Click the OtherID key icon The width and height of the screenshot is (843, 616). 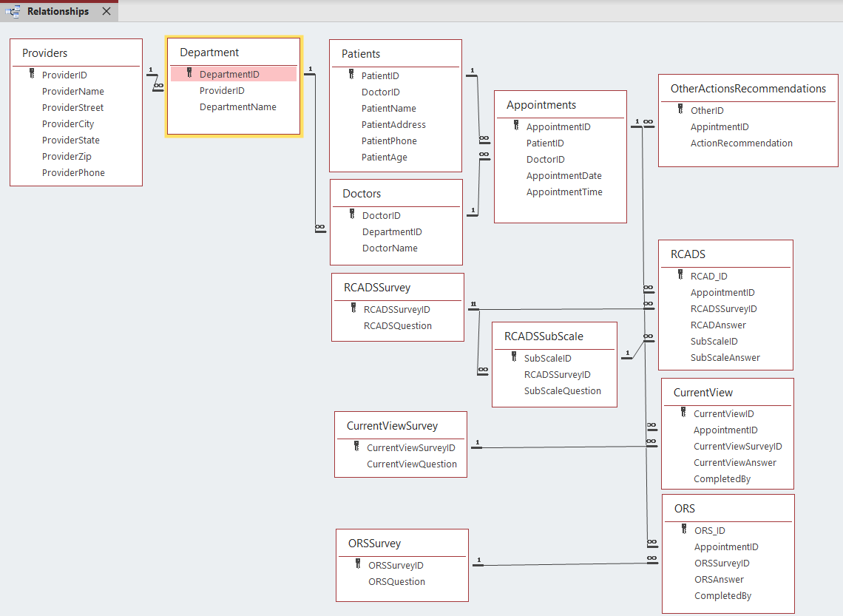point(680,109)
